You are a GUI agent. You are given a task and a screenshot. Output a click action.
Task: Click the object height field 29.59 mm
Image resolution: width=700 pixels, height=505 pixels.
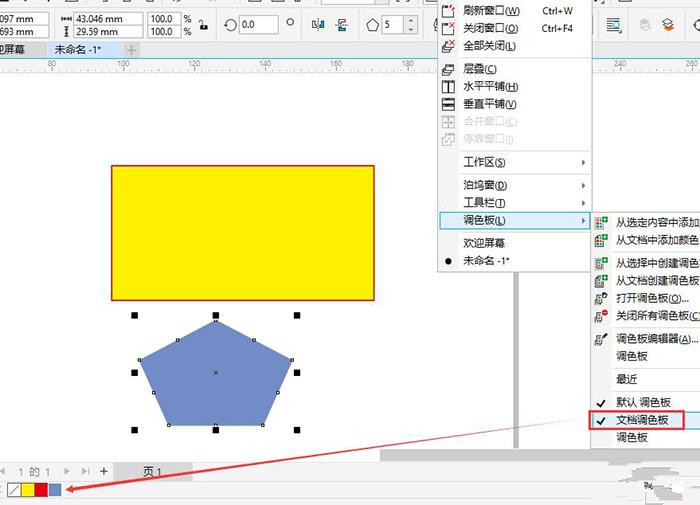coord(108,32)
